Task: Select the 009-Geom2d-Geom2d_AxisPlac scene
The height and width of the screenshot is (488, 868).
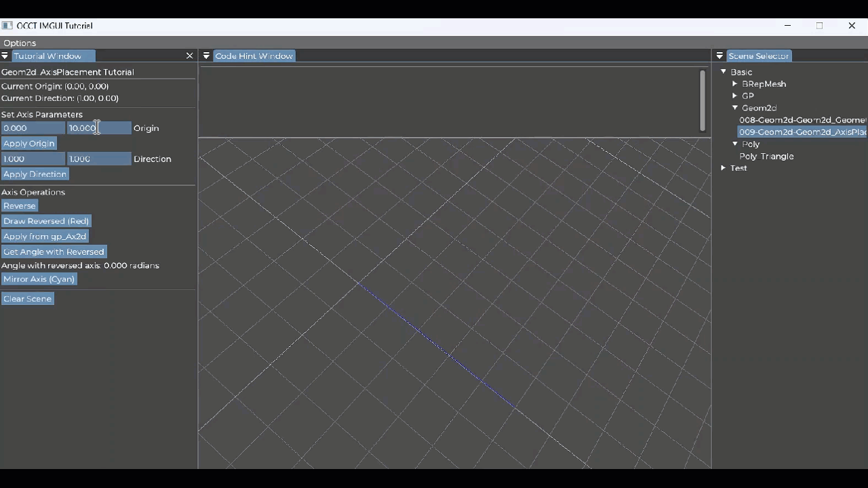Action: tap(803, 132)
